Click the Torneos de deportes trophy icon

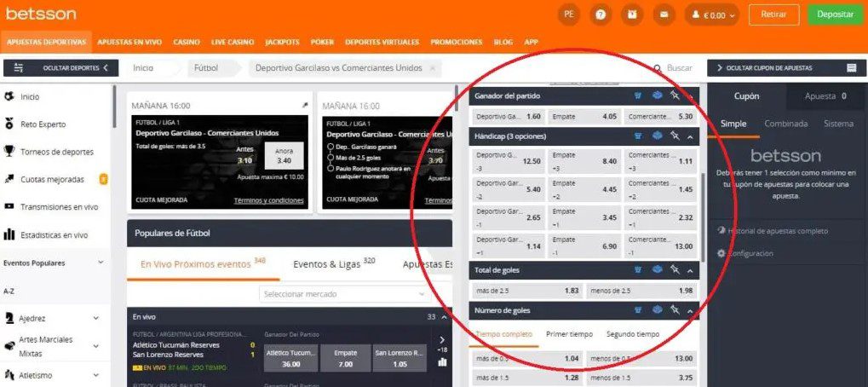(9, 151)
